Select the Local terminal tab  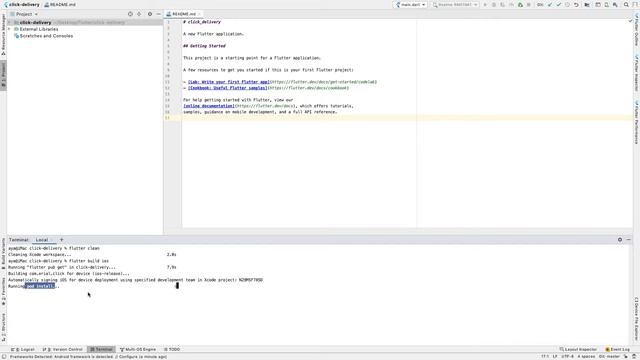click(42, 240)
